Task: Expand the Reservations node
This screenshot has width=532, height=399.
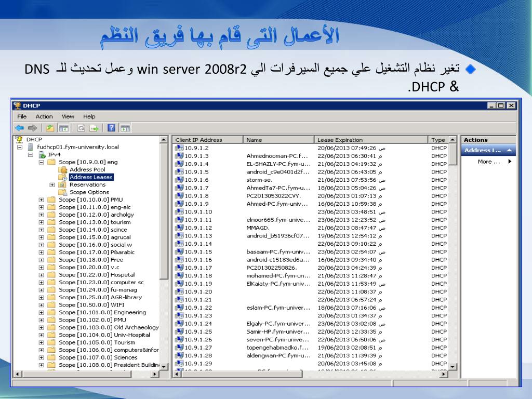Action: [52, 185]
